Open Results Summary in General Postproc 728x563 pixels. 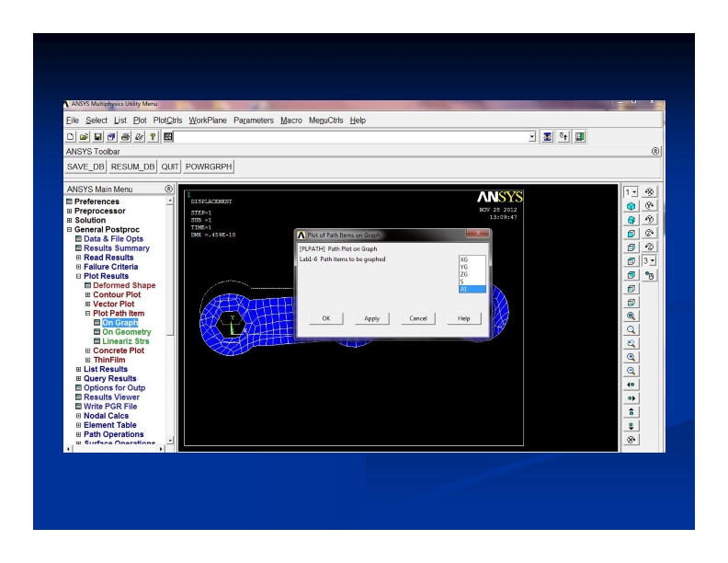pos(117,248)
